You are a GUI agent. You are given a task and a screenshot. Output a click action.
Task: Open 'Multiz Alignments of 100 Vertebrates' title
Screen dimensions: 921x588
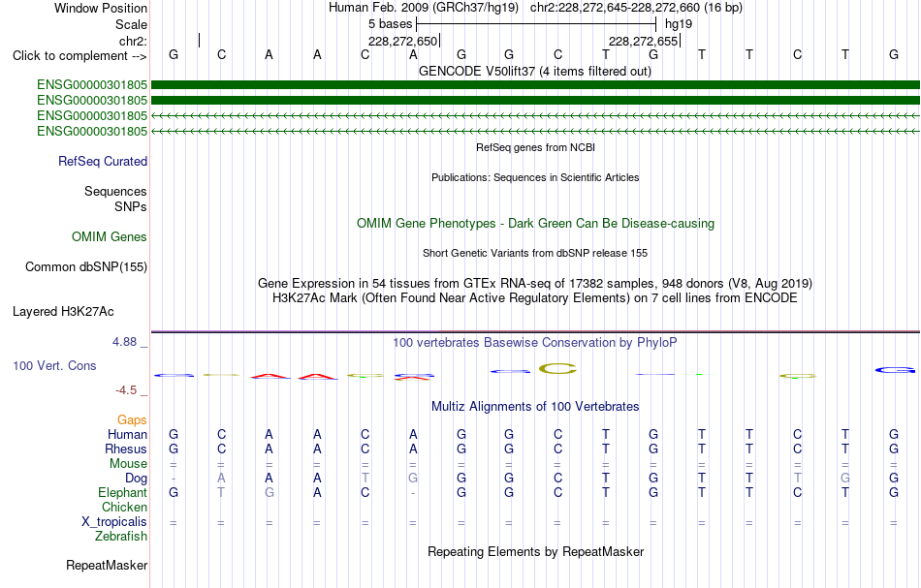tap(535, 407)
